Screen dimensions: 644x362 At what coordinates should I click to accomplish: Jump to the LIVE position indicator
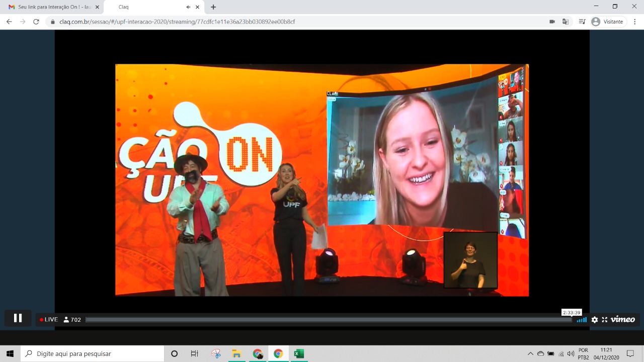click(x=49, y=319)
